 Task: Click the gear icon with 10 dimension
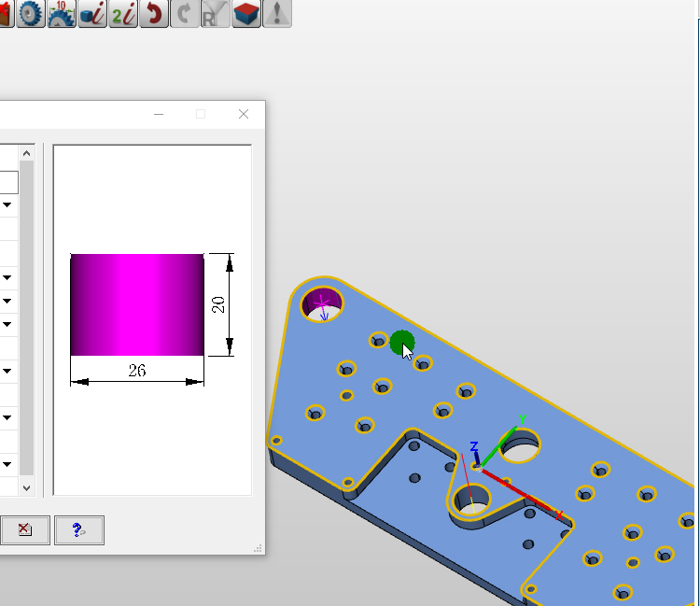(x=62, y=13)
